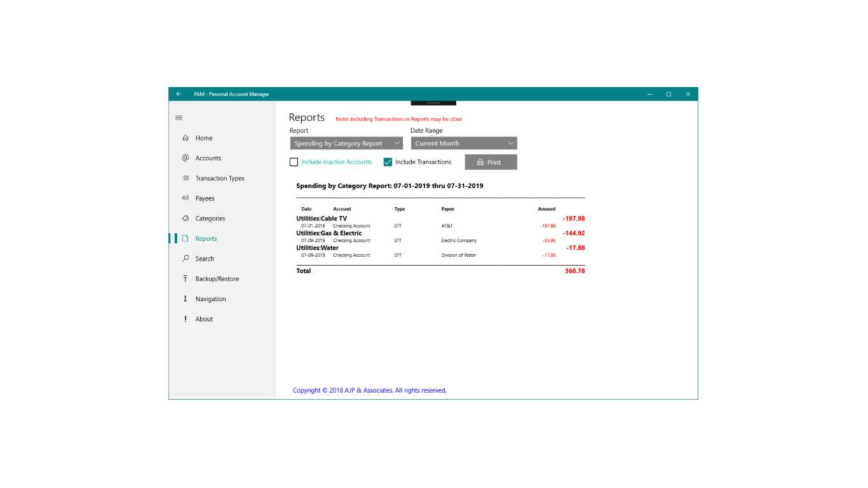Click the Navigation icon in sidebar
The image size is (868, 488).
click(x=186, y=299)
